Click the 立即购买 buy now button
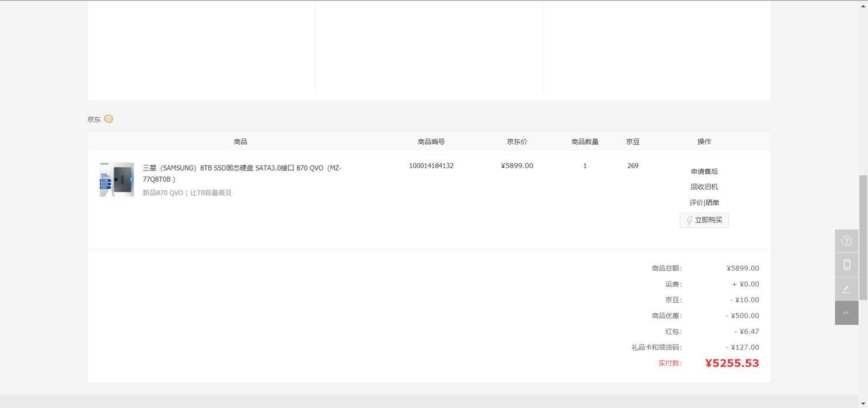The height and width of the screenshot is (408, 868). pos(704,220)
